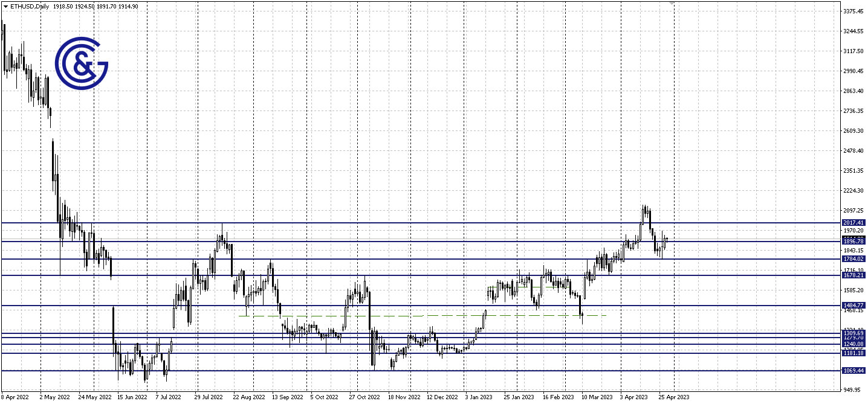Viewport: 868px width, 404px height.
Task: Click the blue C&G logo
Action: [81, 63]
